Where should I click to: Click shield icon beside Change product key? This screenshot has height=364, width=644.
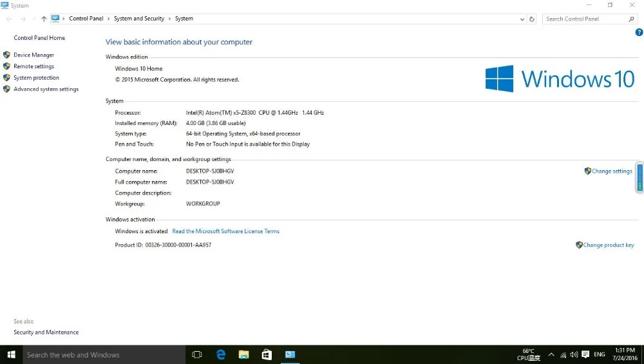(x=579, y=245)
